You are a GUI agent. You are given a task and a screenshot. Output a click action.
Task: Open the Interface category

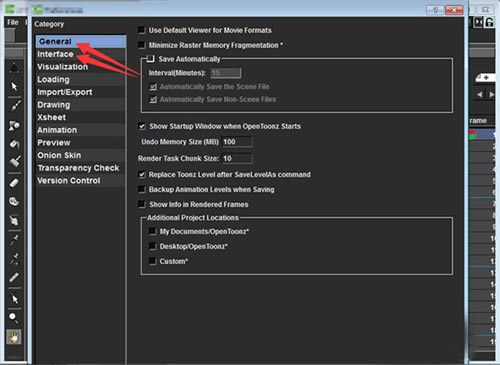pyautogui.click(x=81, y=54)
